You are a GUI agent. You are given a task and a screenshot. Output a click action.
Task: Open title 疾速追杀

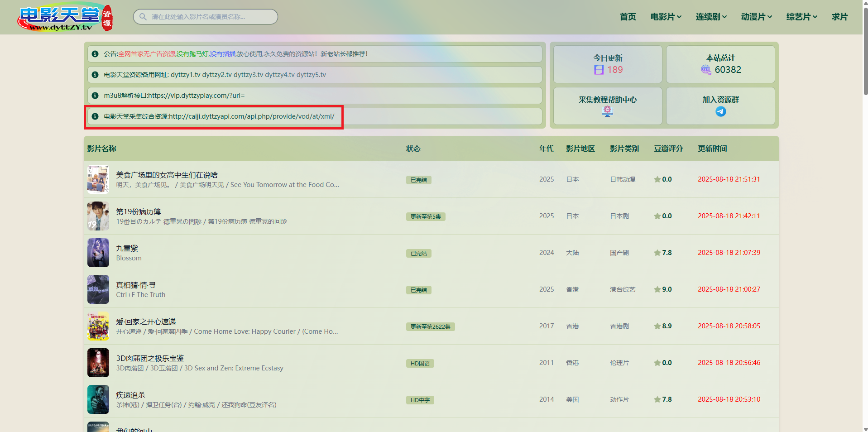pyautogui.click(x=130, y=395)
